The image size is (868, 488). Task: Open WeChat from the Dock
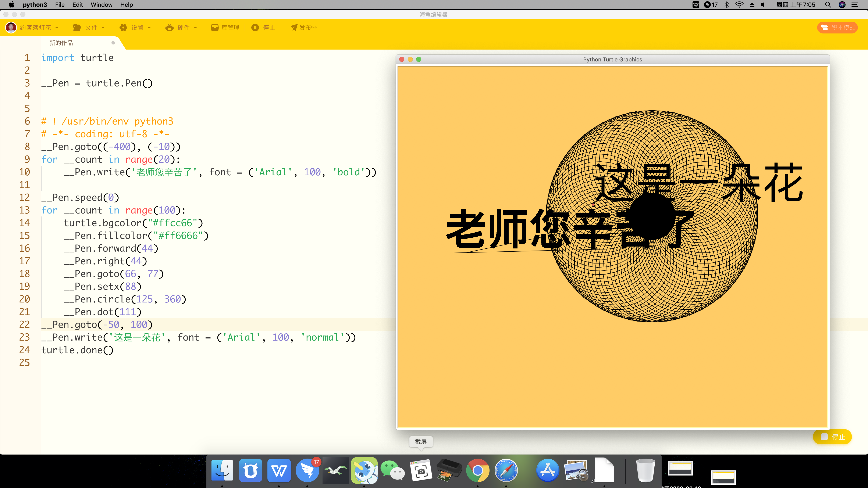click(x=392, y=470)
